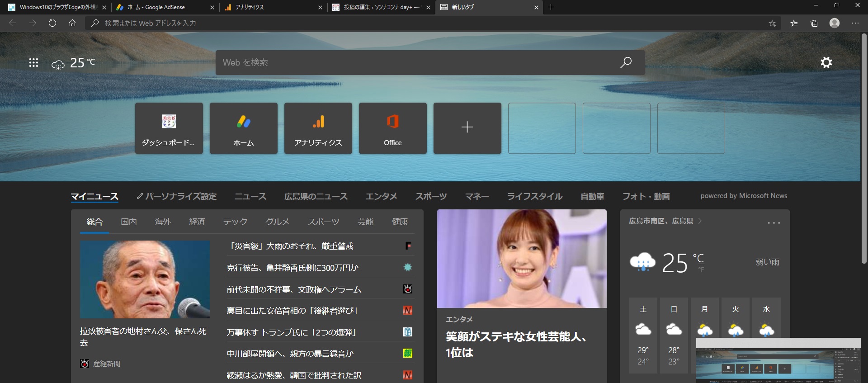Select the エンタメ news category
Screen dimensions: 868x383
pyautogui.click(x=381, y=196)
